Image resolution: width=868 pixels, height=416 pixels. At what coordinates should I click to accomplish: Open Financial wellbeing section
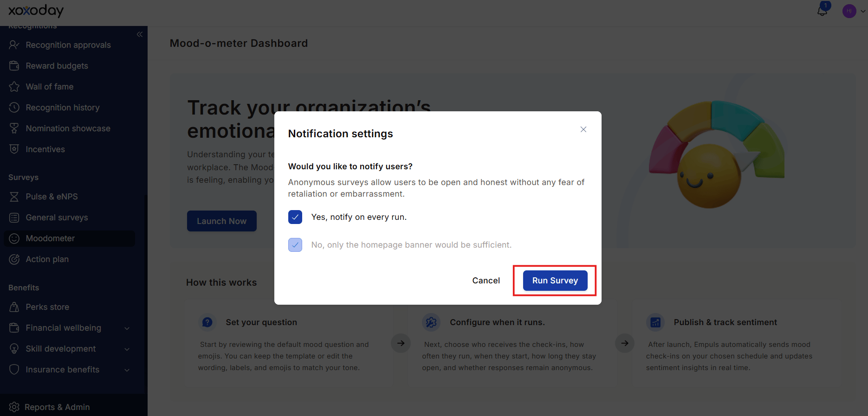(64, 328)
